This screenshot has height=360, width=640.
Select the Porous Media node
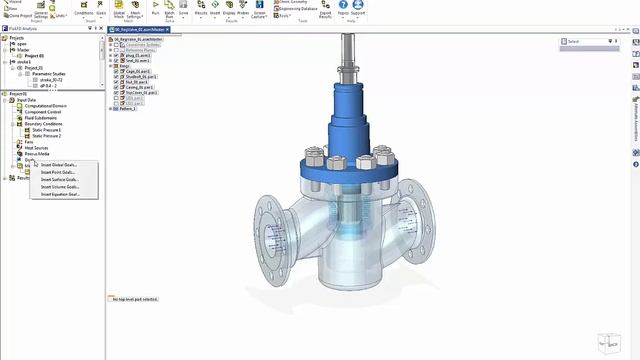pos(33,154)
